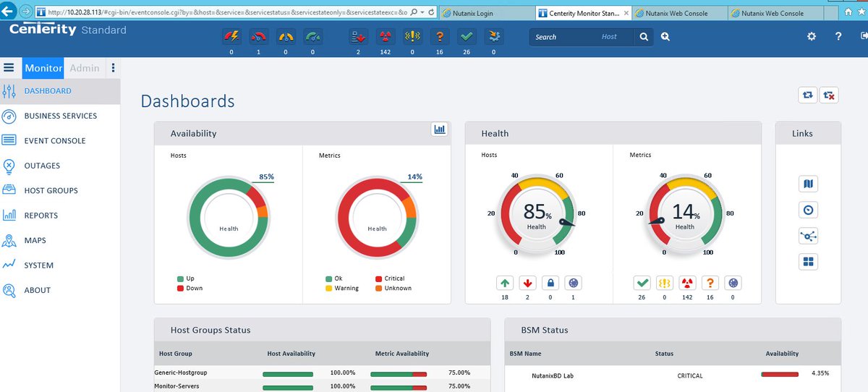
Task: Open help question mark in top bar
Action: click(x=838, y=36)
